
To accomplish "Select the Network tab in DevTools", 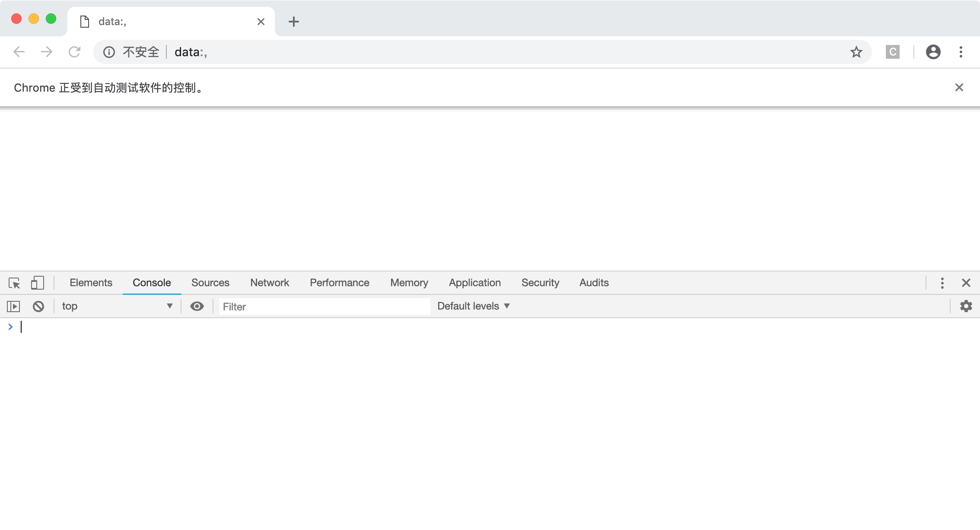I will click(269, 283).
